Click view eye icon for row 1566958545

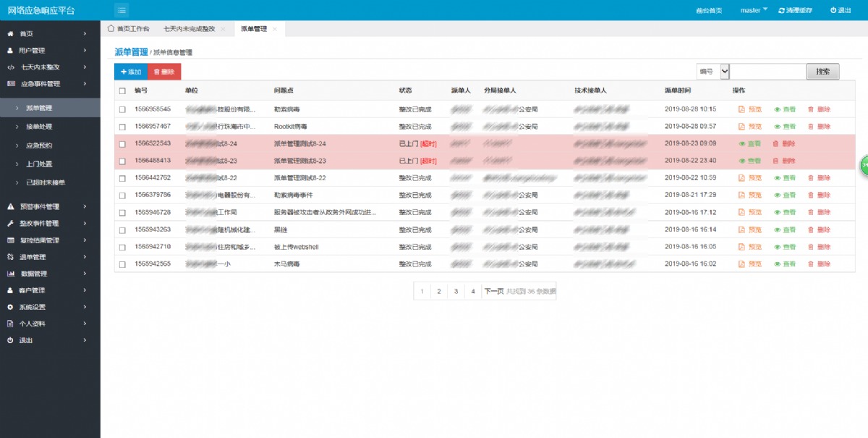point(778,109)
